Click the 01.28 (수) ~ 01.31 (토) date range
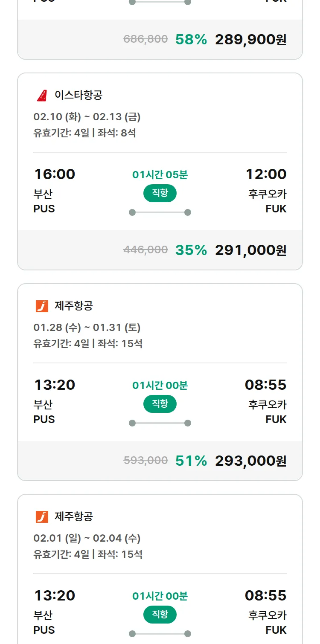320x644 pixels. pos(87,327)
